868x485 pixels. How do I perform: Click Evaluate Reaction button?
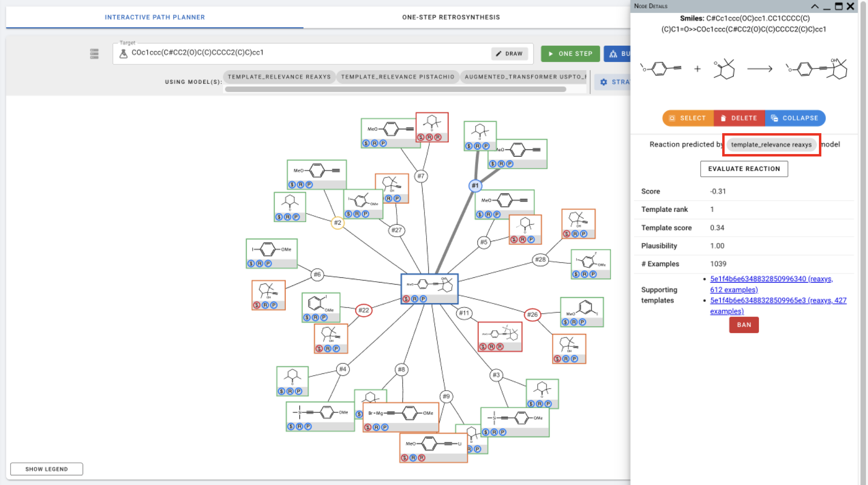(744, 169)
